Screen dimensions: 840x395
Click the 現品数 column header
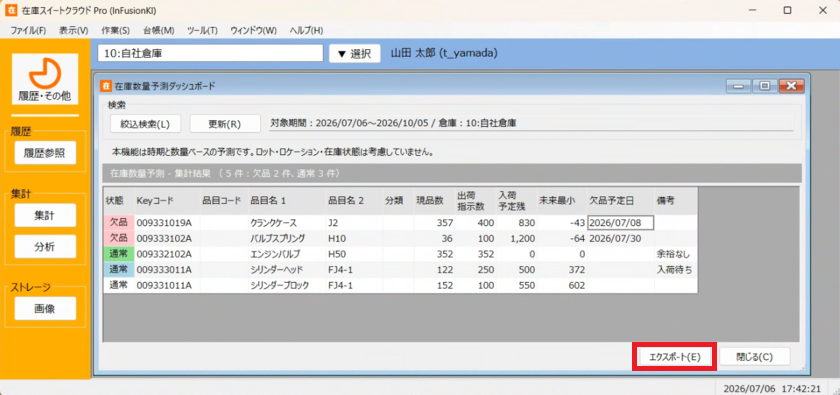click(x=433, y=201)
